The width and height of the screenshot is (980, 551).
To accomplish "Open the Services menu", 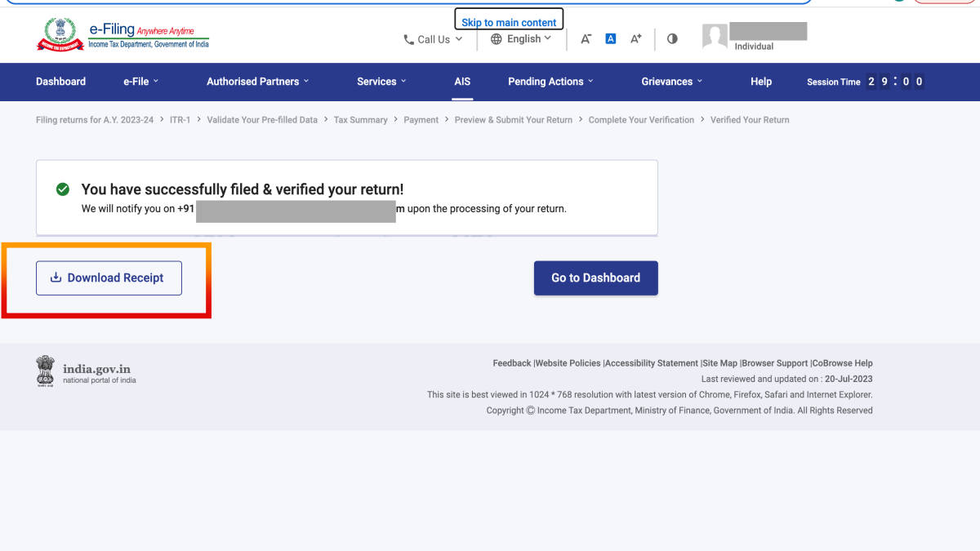I will point(381,82).
